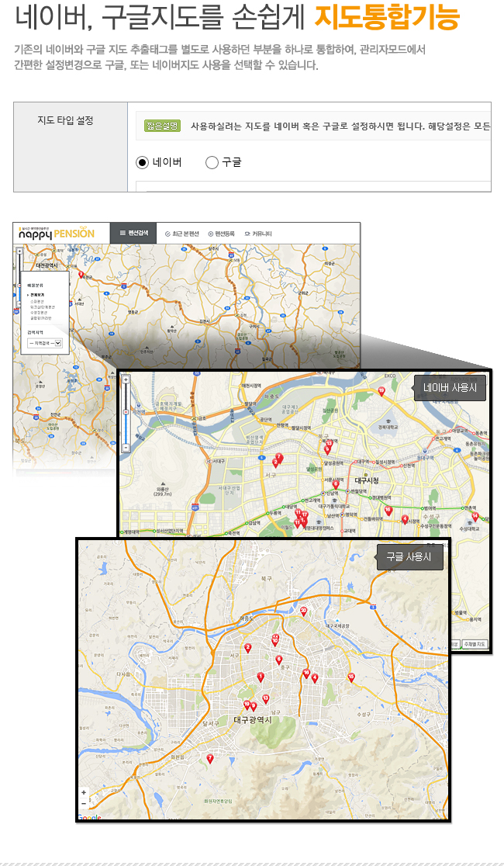Open the 펜션검색 menu tab
This screenshot has width=504, height=866.
coord(133,233)
